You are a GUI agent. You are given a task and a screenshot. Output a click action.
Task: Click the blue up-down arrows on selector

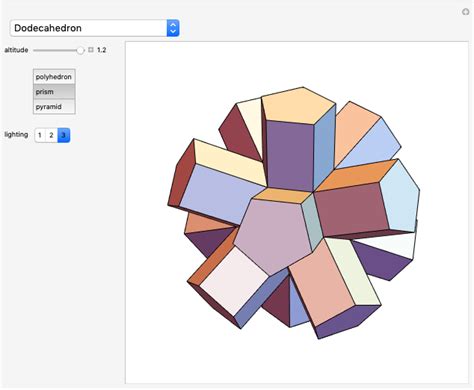tap(173, 28)
